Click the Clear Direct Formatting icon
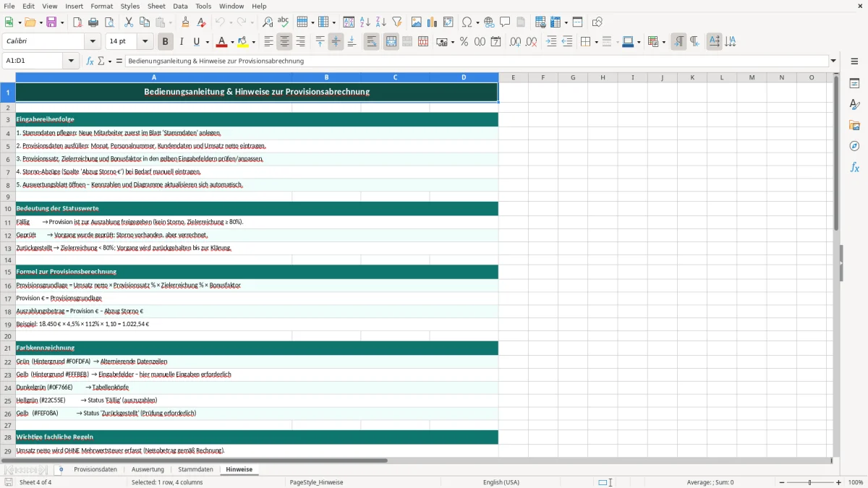 (202, 22)
